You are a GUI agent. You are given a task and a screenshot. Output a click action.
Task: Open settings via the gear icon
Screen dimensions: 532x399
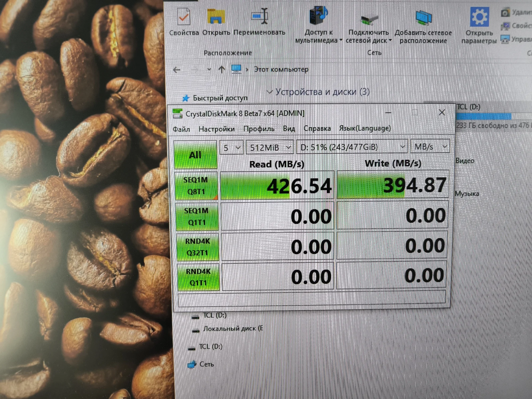point(479,17)
